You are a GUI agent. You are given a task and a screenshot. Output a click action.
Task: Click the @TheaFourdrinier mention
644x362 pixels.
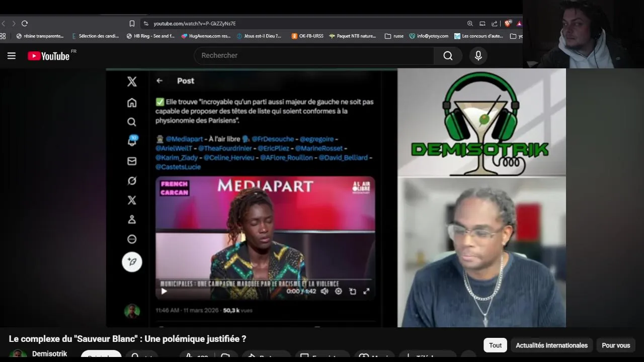click(225, 148)
